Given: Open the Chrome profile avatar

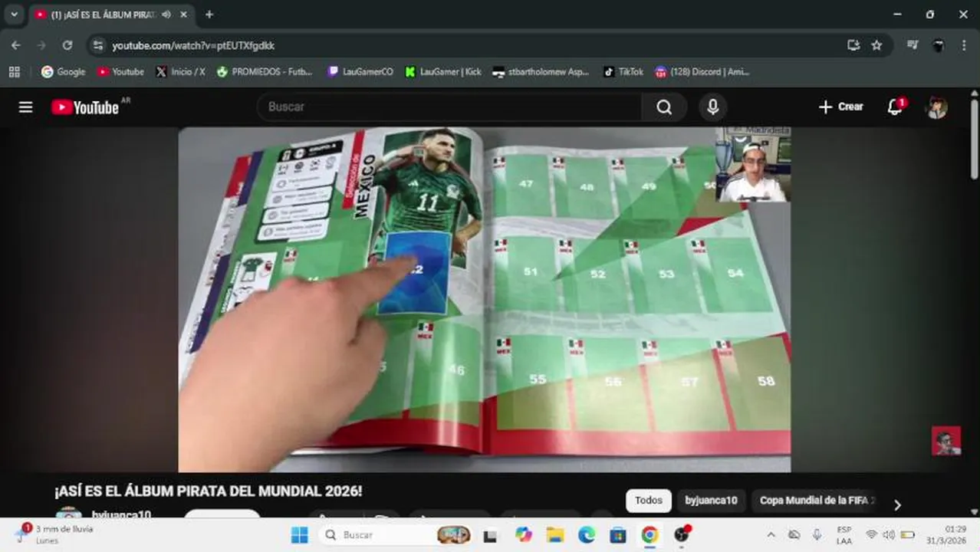Looking at the screenshot, I should (938, 45).
